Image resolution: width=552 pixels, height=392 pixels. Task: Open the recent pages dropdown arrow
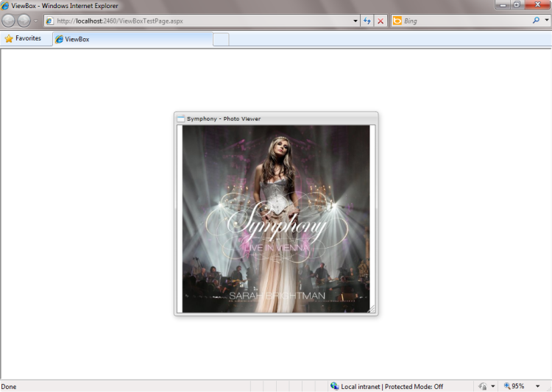[x=35, y=21]
